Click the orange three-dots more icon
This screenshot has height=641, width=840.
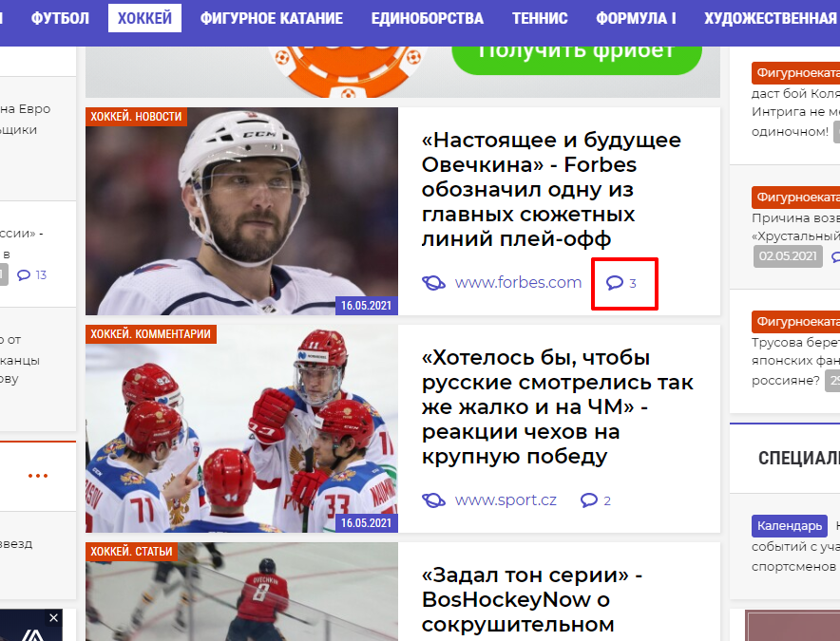(x=38, y=476)
